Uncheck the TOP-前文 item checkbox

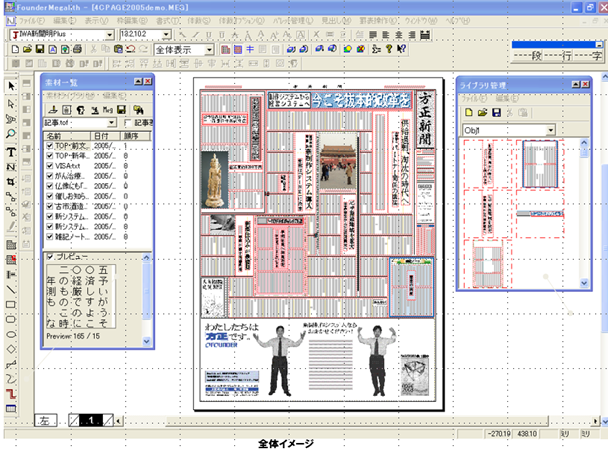click(x=50, y=146)
